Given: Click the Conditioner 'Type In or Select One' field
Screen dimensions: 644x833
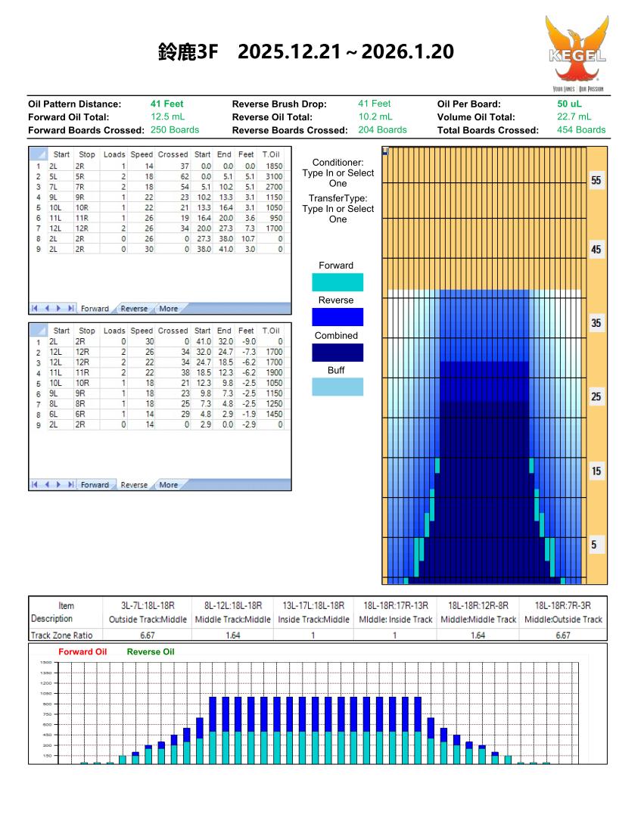Looking at the screenshot, I should pyautogui.click(x=338, y=179).
